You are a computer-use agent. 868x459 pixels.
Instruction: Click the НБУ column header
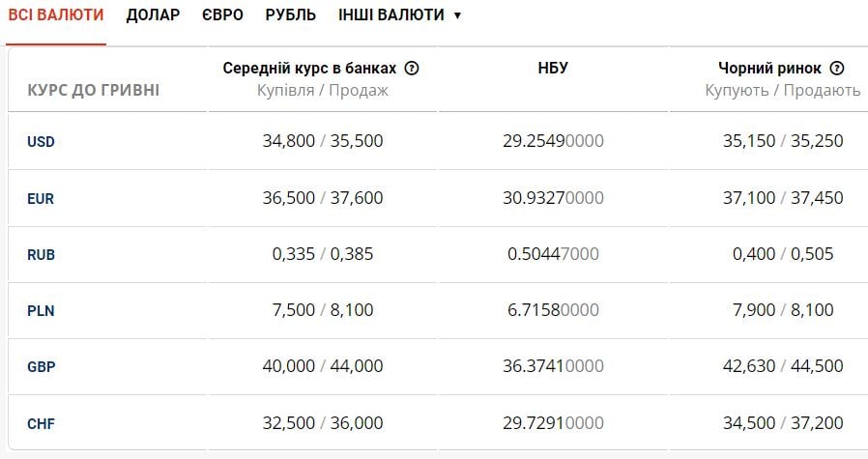pos(553,69)
